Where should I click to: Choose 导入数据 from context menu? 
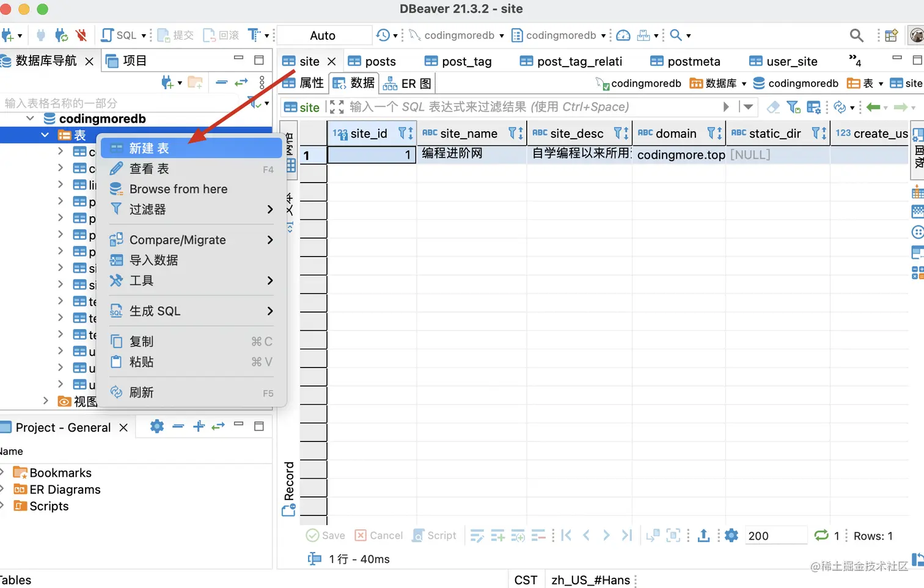(191, 260)
